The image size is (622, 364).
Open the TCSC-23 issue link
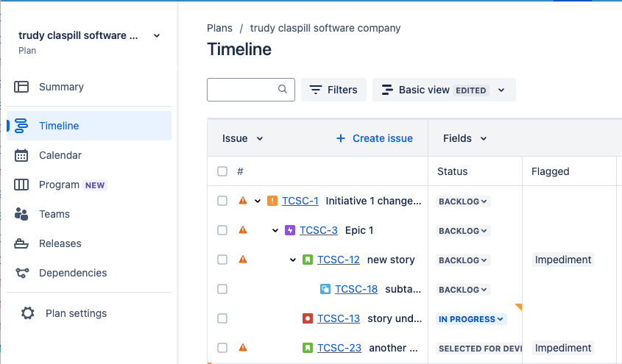pyautogui.click(x=339, y=348)
